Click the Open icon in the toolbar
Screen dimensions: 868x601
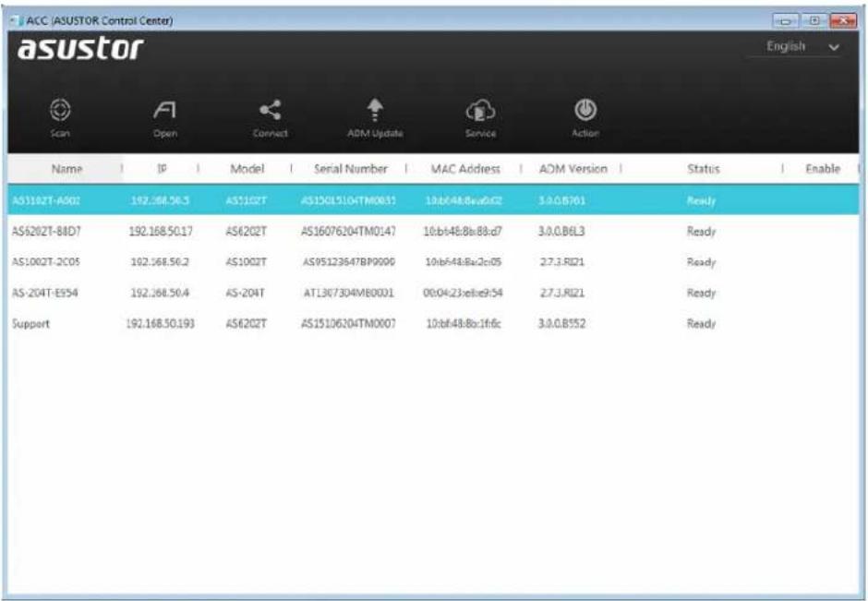[165, 110]
